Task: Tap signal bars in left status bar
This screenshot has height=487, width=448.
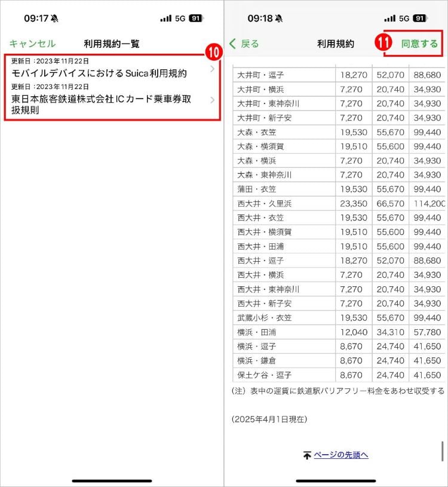Action: (x=166, y=19)
